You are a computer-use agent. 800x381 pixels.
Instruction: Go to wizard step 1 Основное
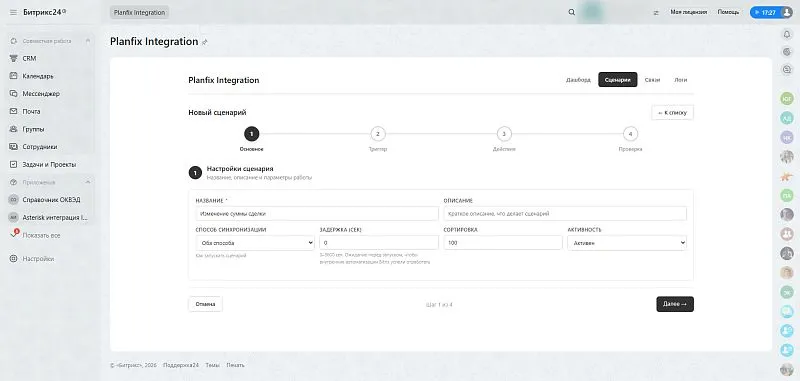coord(252,134)
